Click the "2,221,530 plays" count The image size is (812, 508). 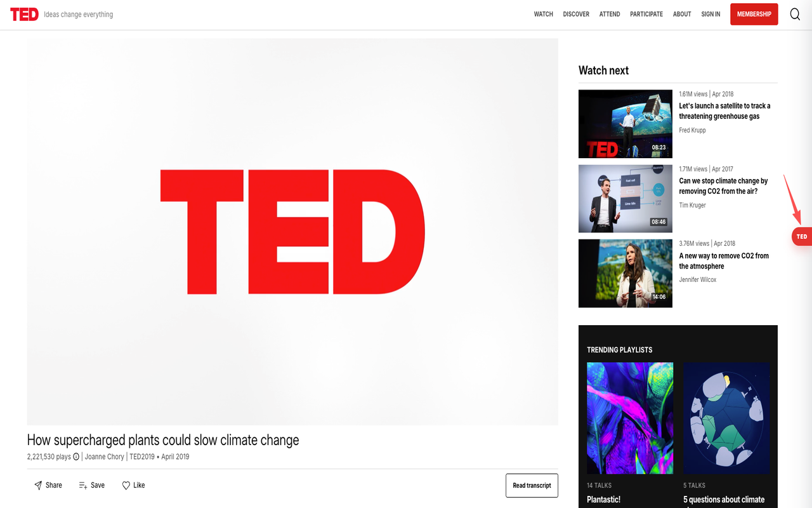coord(49,457)
